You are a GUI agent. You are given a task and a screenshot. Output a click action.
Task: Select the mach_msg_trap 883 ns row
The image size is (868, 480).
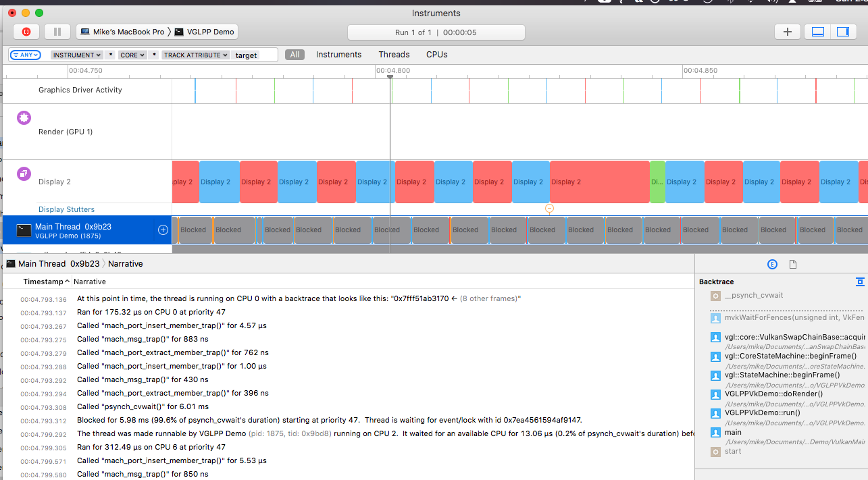coord(349,339)
